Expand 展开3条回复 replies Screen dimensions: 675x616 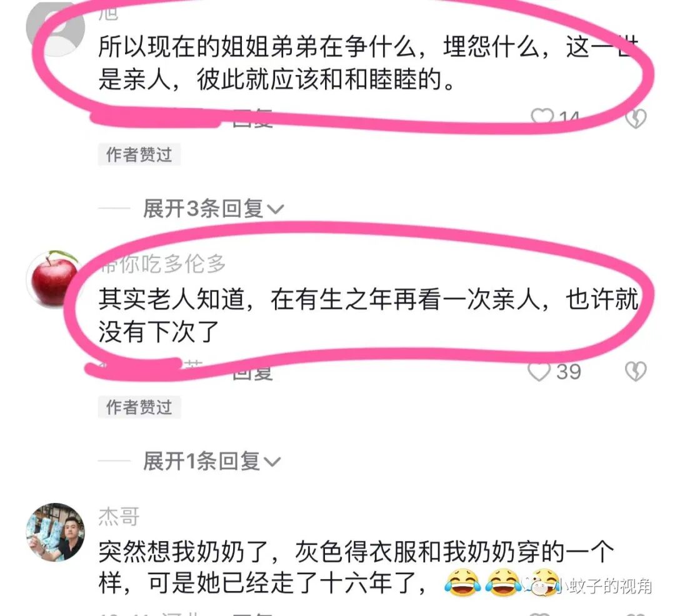click(x=212, y=209)
